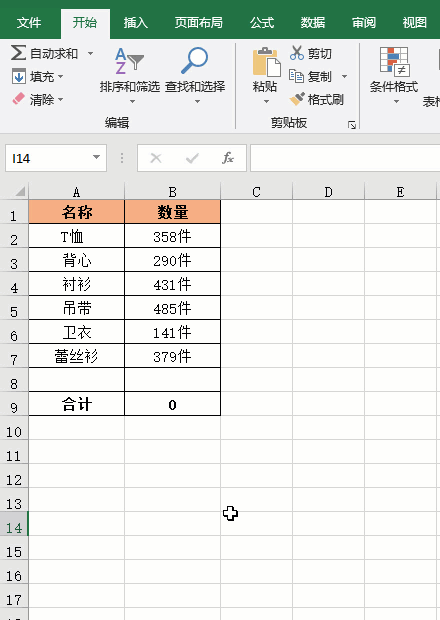Click the 条件格式 label
Viewport: 440px width, 620px height.
tap(394, 86)
